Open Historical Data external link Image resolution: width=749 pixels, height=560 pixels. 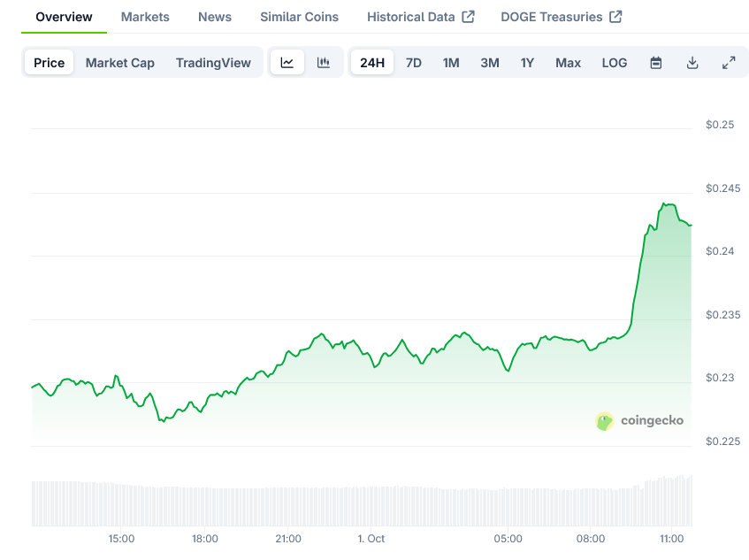point(420,17)
